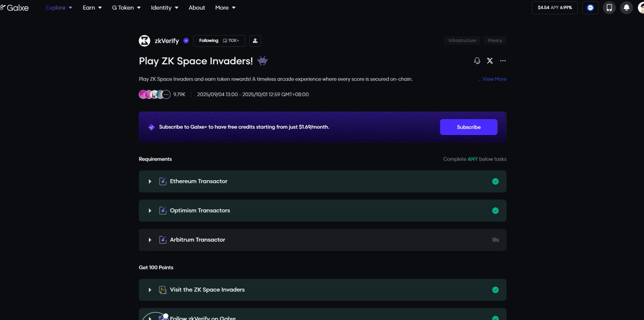Click Optimism Transactors green check status

point(495,210)
